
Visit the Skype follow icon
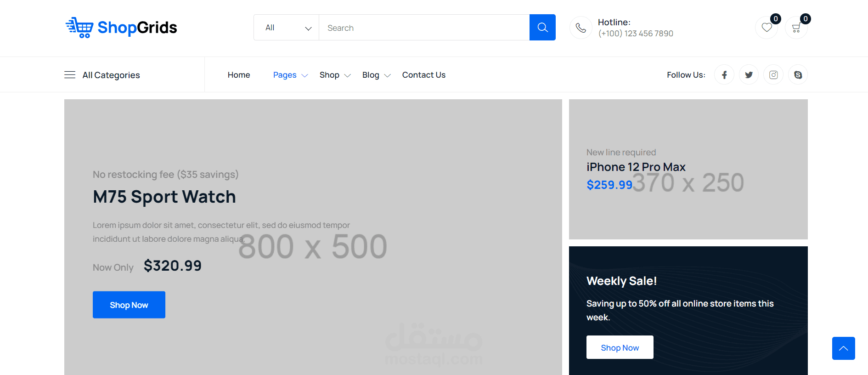(x=798, y=75)
